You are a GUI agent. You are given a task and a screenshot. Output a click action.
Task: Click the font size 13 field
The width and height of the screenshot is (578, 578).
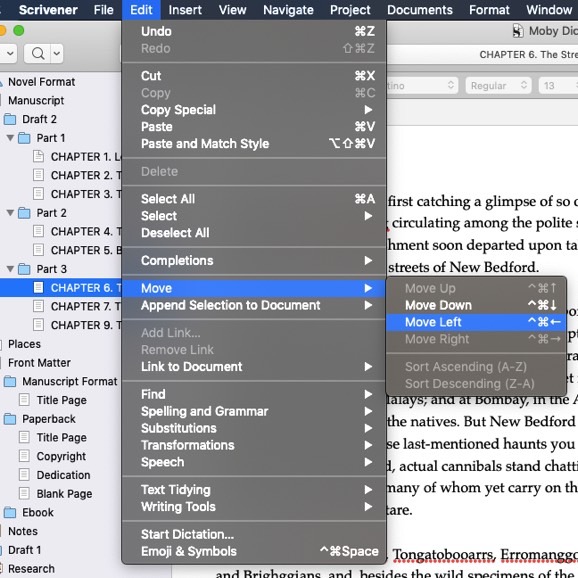[558, 86]
